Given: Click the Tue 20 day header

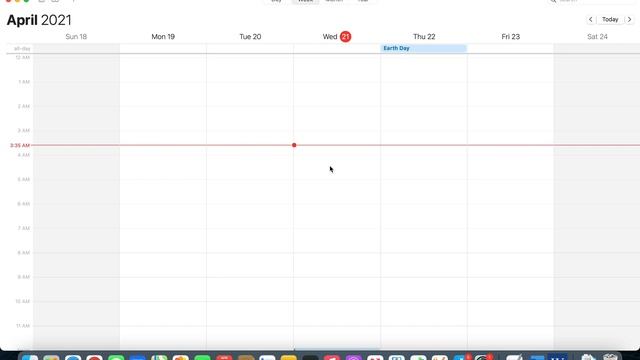Looking at the screenshot, I should click(x=250, y=37).
